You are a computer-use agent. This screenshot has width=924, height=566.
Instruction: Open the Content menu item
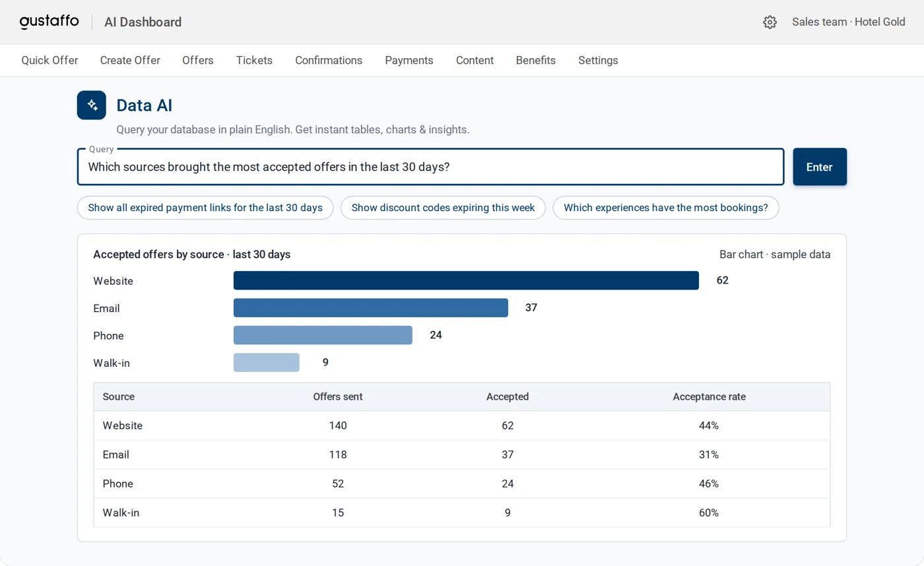(x=475, y=60)
